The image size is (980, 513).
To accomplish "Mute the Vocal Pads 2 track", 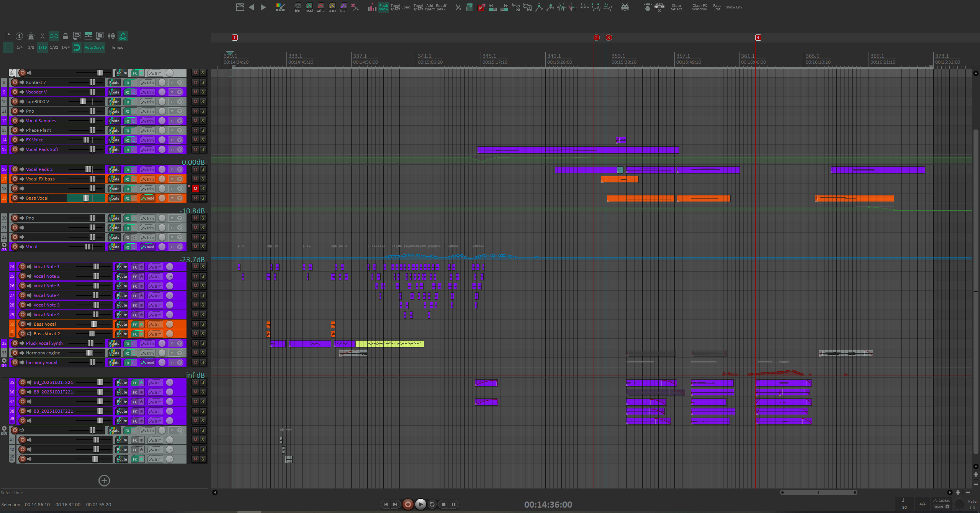I will coord(195,169).
